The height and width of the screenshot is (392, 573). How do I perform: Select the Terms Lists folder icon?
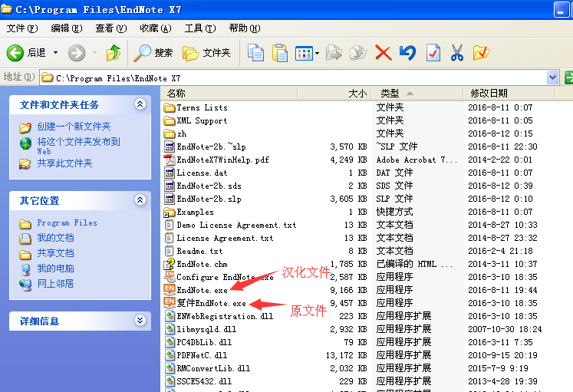(x=170, y=107)
